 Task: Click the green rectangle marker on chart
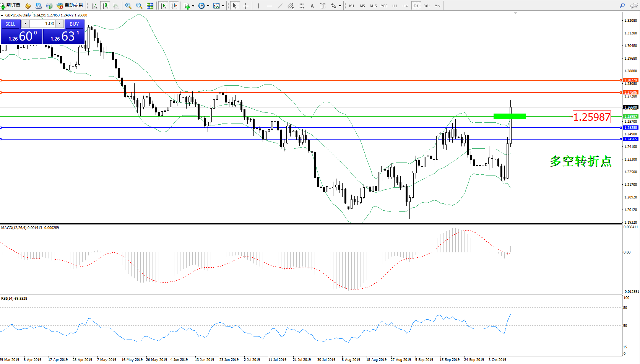[509, 116]
